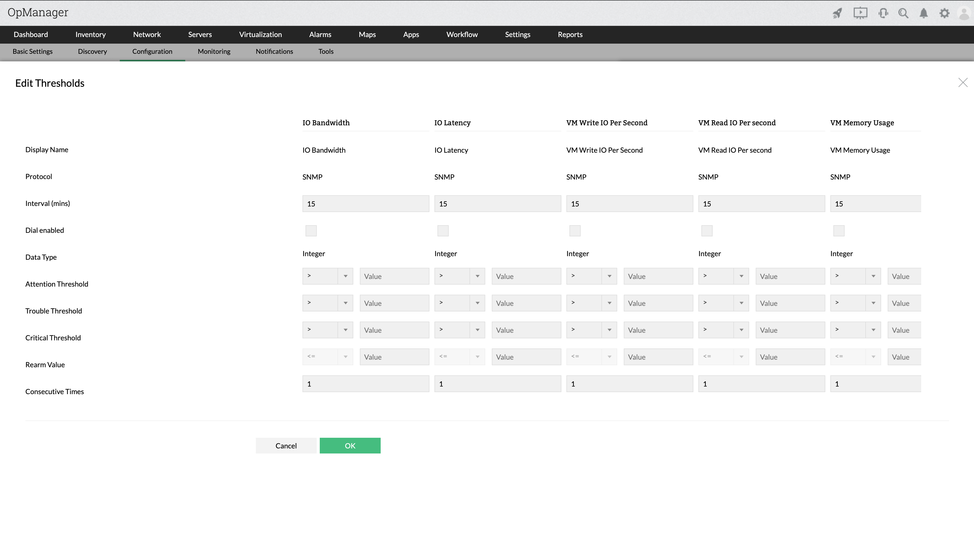Check Dial enabled under IO Latency
974x560 pixels.
pyautogui.click(x=443, y=230)
